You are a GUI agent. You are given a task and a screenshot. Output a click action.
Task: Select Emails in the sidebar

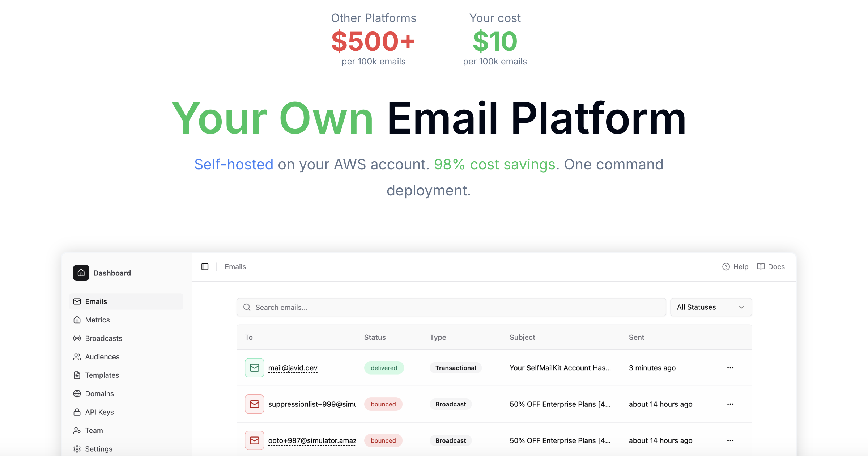pyautogui.click(x=126, y=301)
